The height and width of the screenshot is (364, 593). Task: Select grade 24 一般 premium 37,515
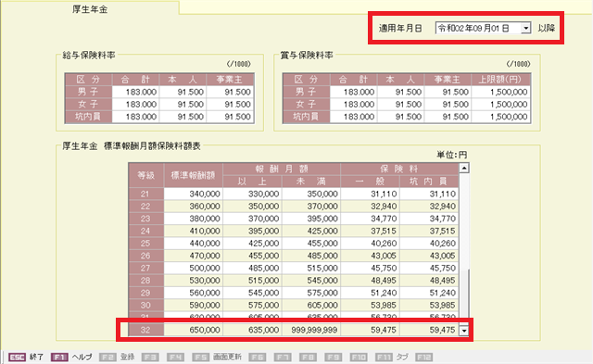(371, 231)
